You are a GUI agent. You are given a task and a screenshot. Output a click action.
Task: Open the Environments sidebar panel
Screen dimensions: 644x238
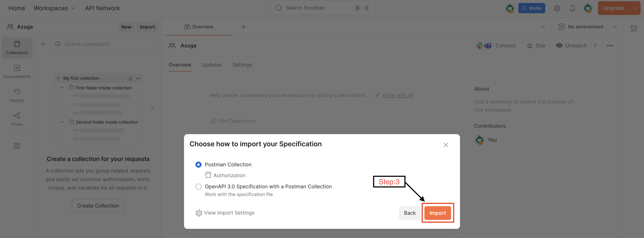[x=17, y=72]
